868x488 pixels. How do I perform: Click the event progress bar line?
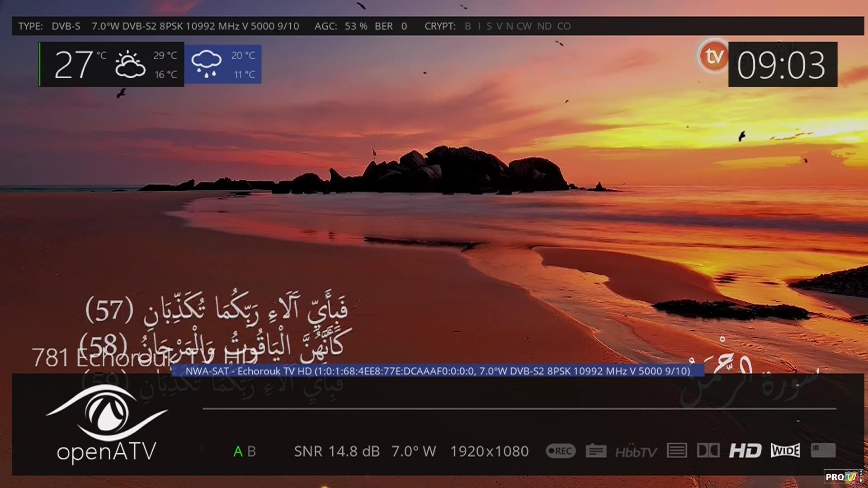(x=519, y=408)
